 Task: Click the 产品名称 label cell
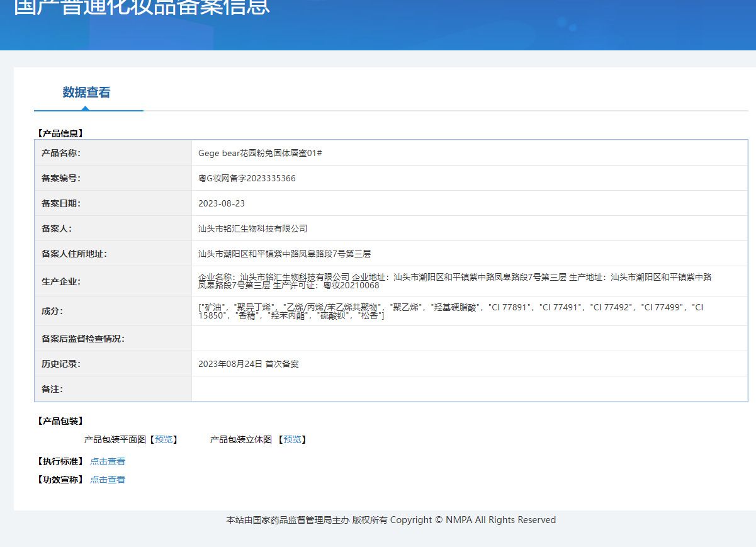pos(61,153)
